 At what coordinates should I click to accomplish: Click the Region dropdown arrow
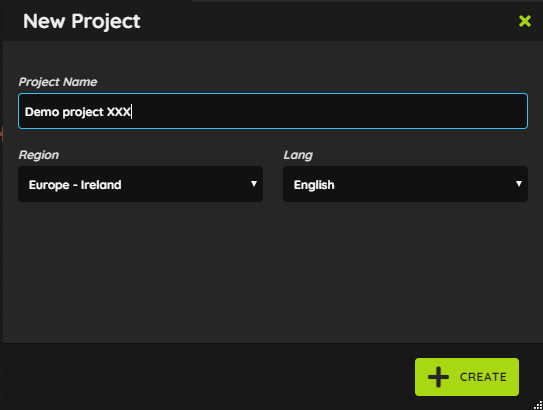pos(254,184)
